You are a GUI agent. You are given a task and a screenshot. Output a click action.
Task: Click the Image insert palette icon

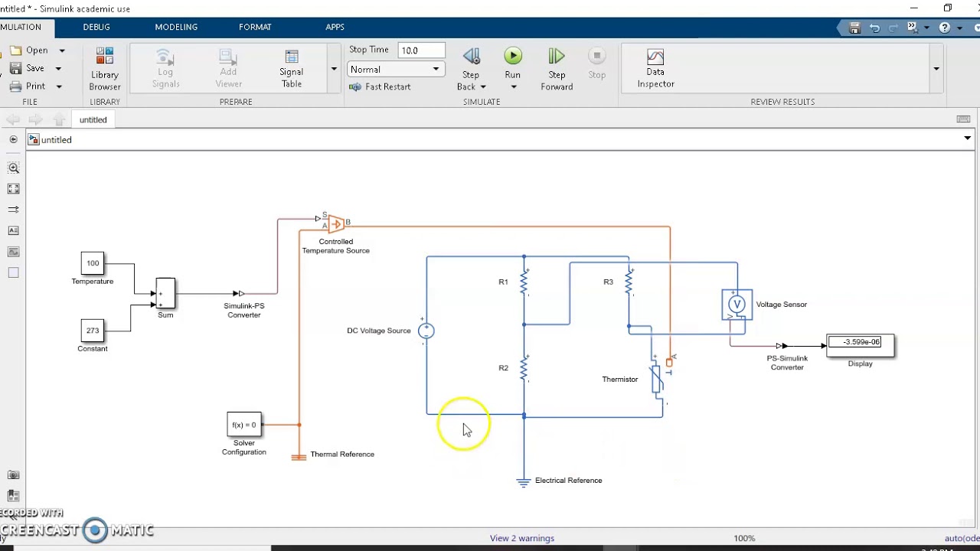click(13, 252)
